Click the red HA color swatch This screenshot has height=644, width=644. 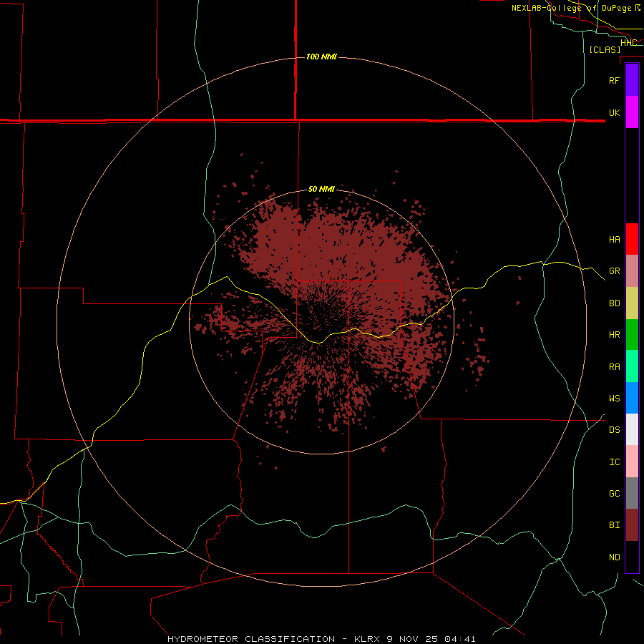[632, 239]
